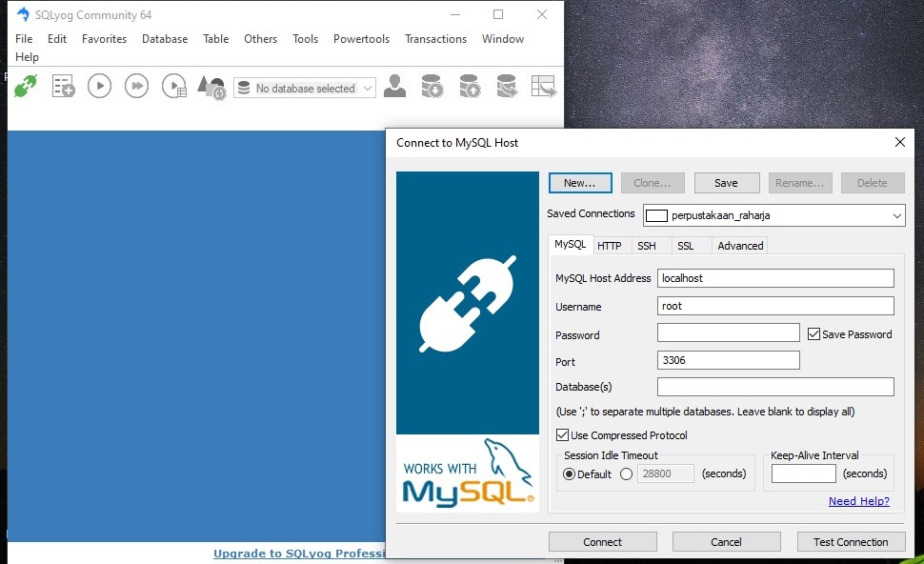Click the Password input field
The height and width of the screenshot is (564, 924).
[x=729, y=332]
